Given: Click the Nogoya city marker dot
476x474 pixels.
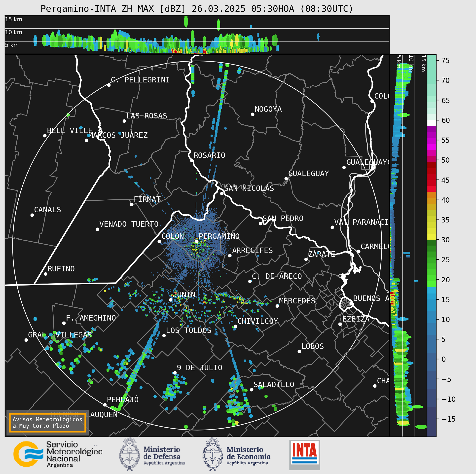Looking at the screenshot, I should coord(253,114).
